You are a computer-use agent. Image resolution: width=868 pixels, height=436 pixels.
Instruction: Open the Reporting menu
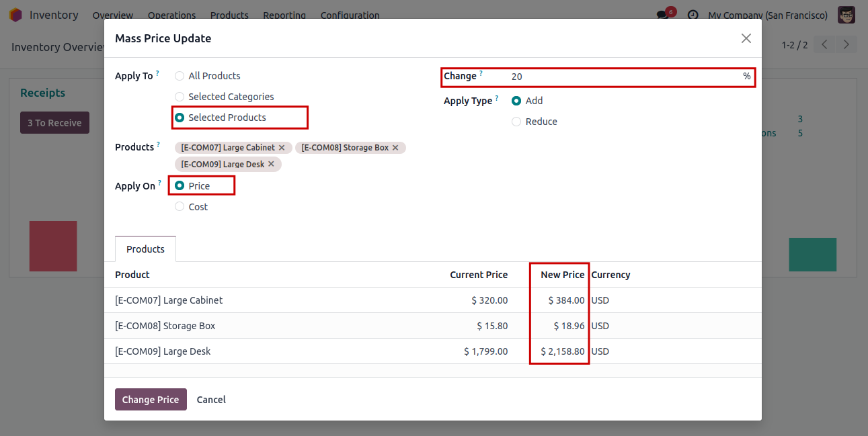[x=284, y=15]
